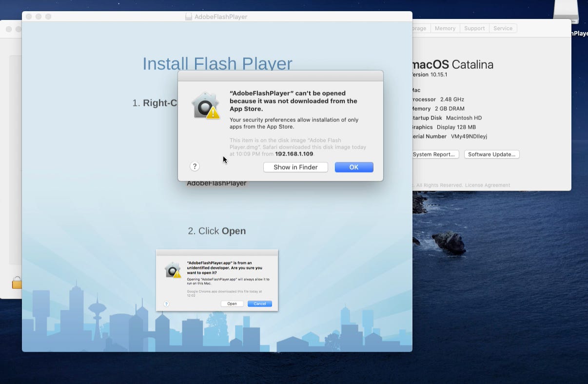This screenshot has width=588, height=384.
Task: Click Memory value 2 GB DRAM
Action: [x=450, y=109]
